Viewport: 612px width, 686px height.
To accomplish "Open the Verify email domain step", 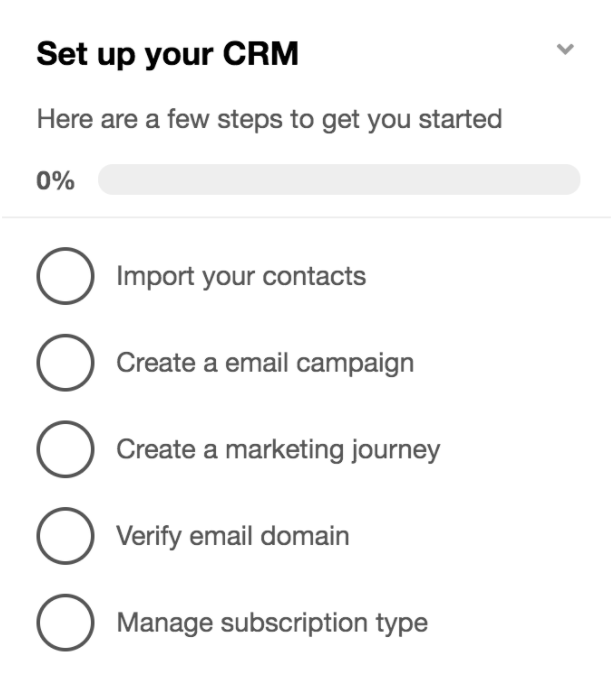I will [233, 537].
